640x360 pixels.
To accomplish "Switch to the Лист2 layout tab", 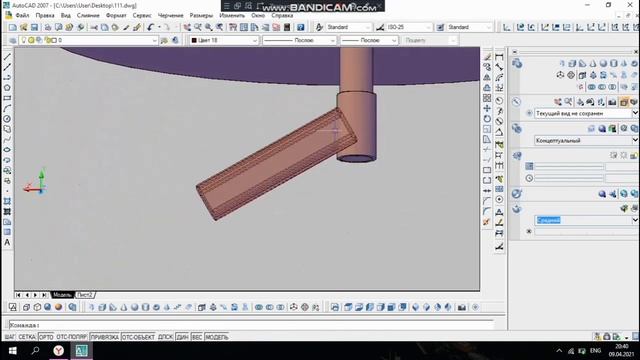I will click(x=85, y=295).
